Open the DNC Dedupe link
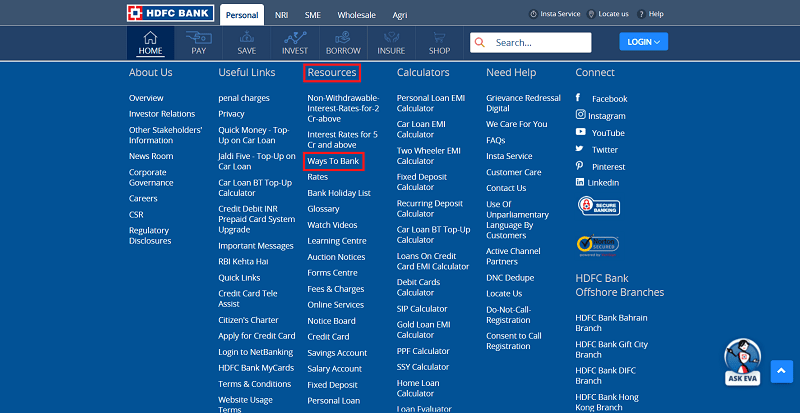The image size is (800, 413). [x=510, y=278]
